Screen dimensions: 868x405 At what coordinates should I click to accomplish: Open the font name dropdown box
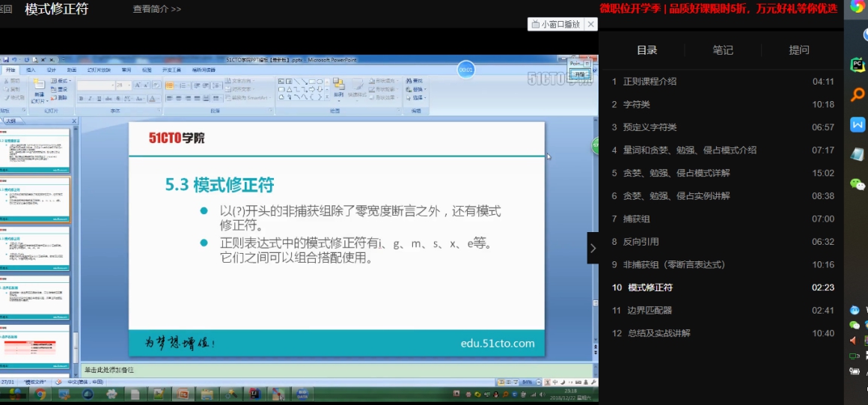pos(96,85)
